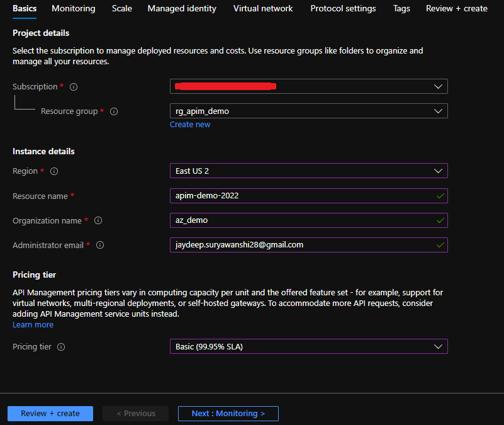This screenshot has width=504, height=425.
Task: Go to the Managed identity tab
Action: point(182,8)
